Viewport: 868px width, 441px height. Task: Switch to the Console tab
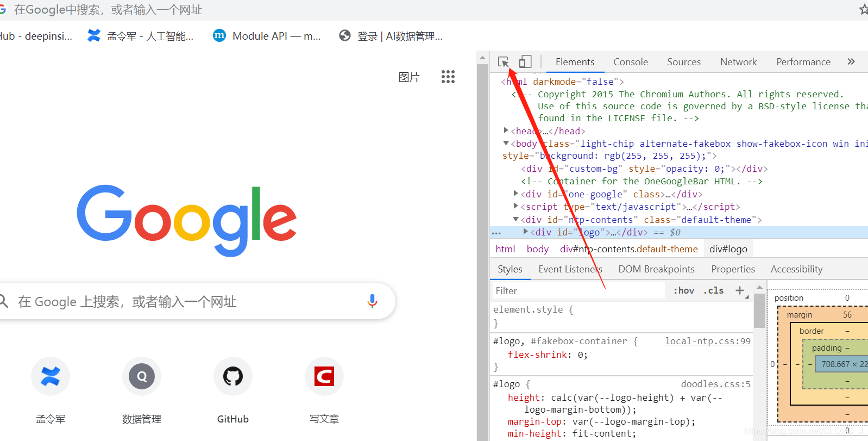[x=631, y=62]
